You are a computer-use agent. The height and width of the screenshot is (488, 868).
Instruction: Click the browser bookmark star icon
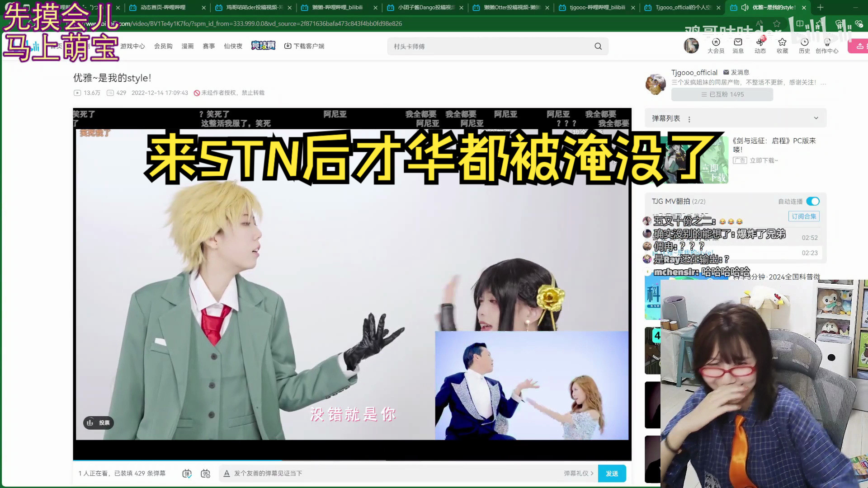coord(777,23)
